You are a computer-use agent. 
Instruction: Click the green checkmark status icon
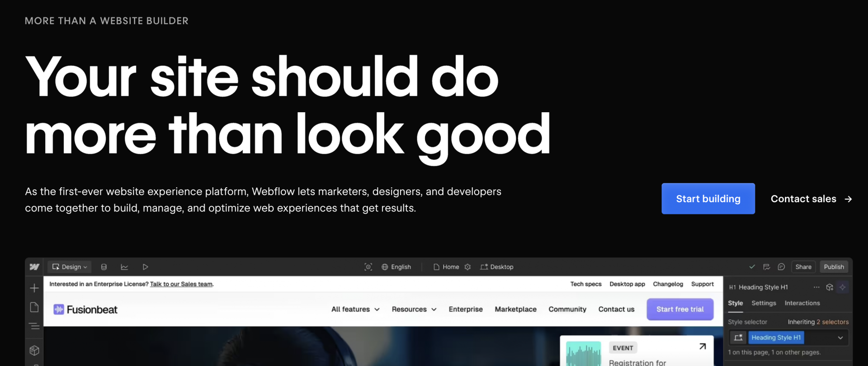(752, 267)
